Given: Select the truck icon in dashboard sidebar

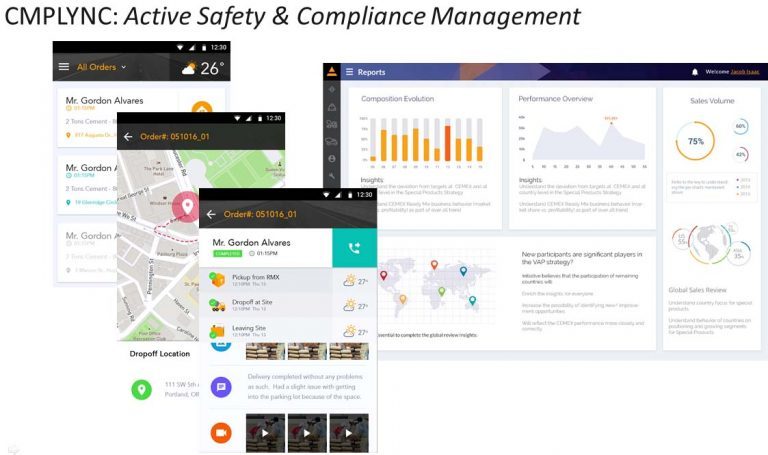Looking at the screenshot, I should click(332, 124).
